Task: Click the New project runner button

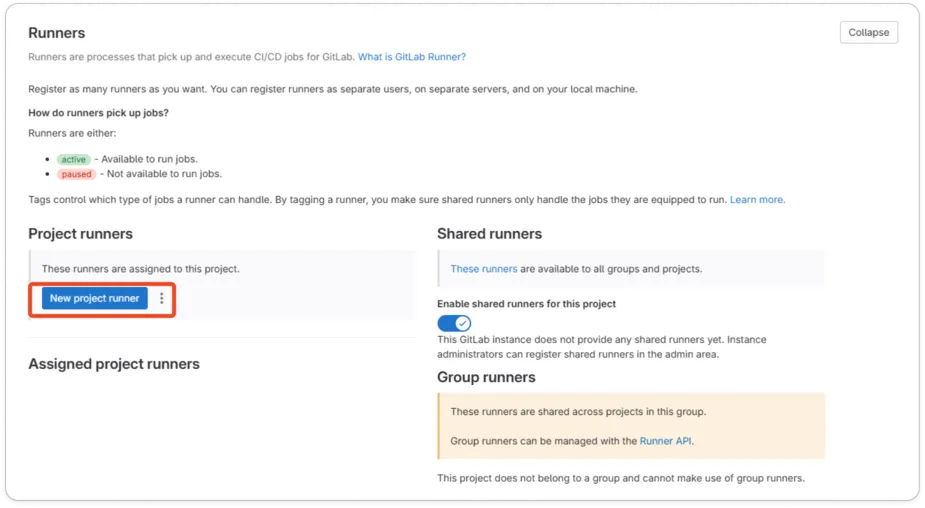Action: 94,298
